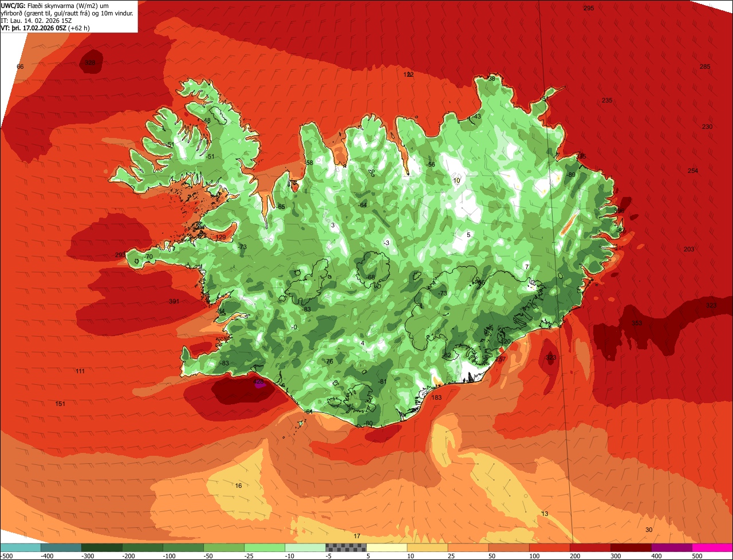Click the -50 to -25 green legend swatch
This screenshot has width=733, height=560.
click(223, 547)
